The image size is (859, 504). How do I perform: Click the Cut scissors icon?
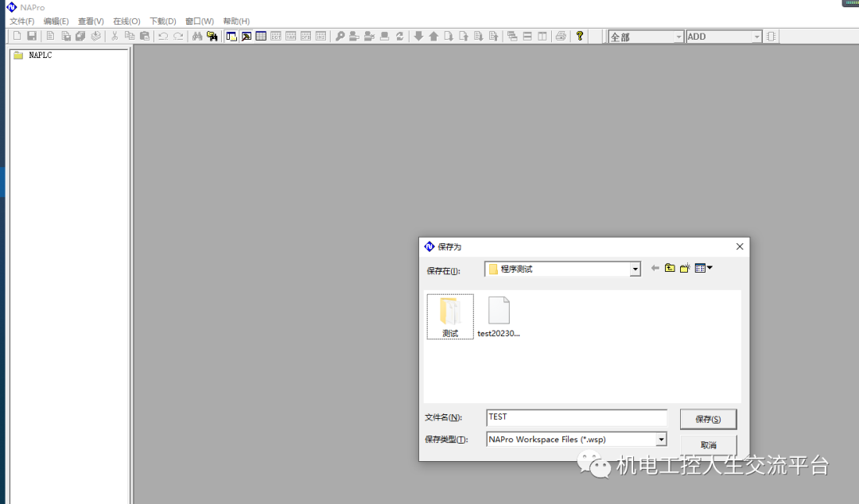[115, 36]
